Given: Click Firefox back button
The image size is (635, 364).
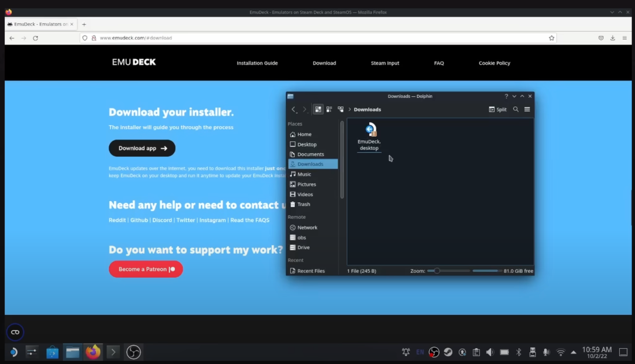Looking at the screenshot, I should (x=12, y=38).
